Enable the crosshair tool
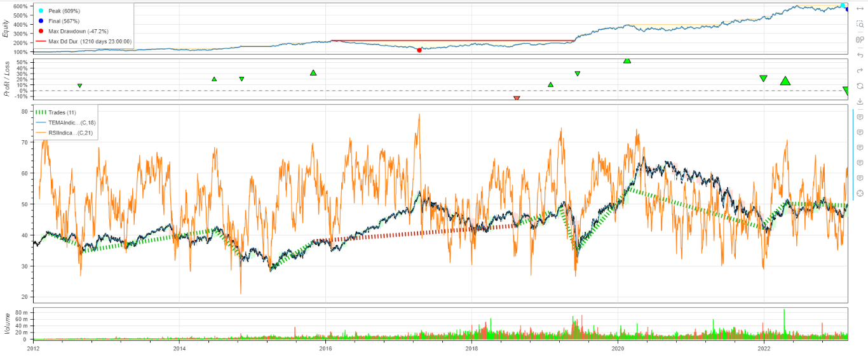Viewport: 868px width, 356px height. tap(860, 193)
